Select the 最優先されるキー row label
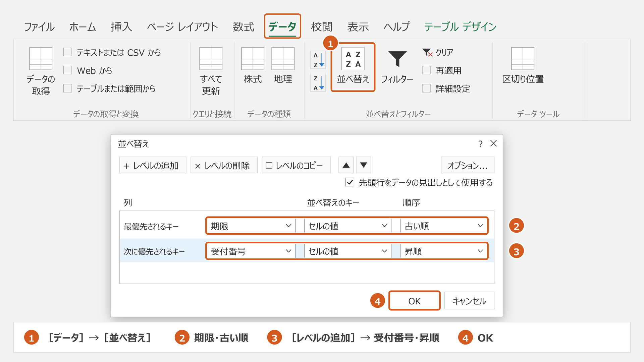 tap(151, 226)
